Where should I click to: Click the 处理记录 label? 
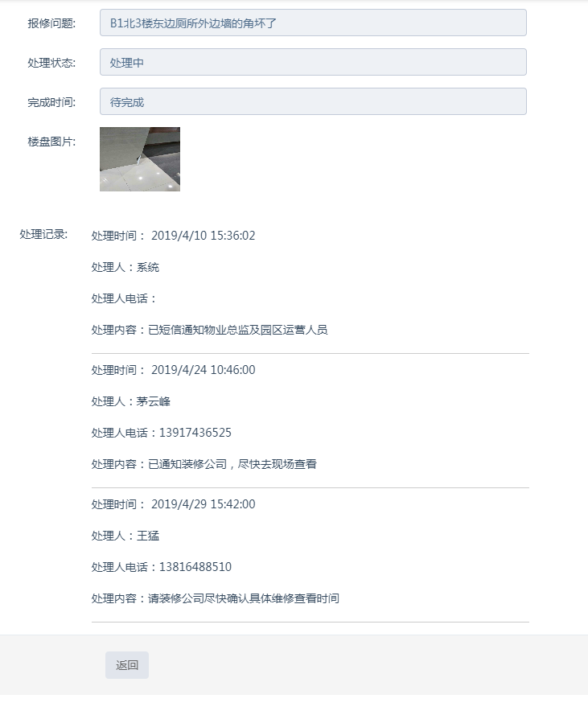(43, 234)
